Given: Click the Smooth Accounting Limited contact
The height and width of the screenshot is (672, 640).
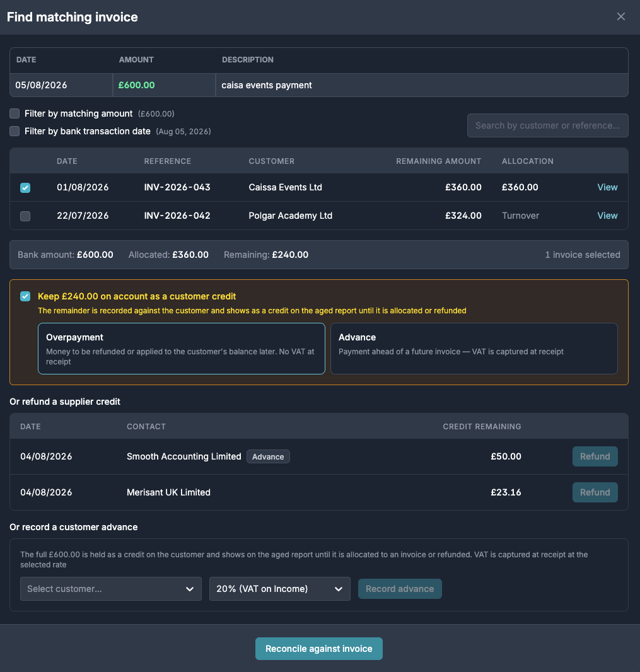Looking at the screenshot, I should pos(184,456).
